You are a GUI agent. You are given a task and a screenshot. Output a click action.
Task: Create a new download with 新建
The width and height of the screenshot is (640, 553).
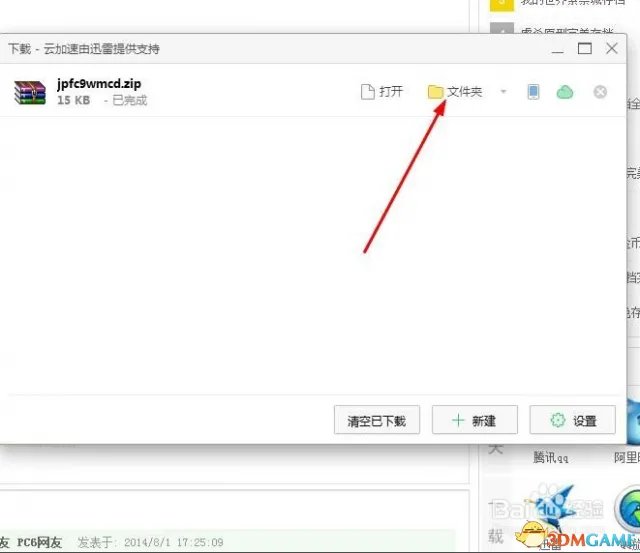pyautogui.click(x=474, y=421)
